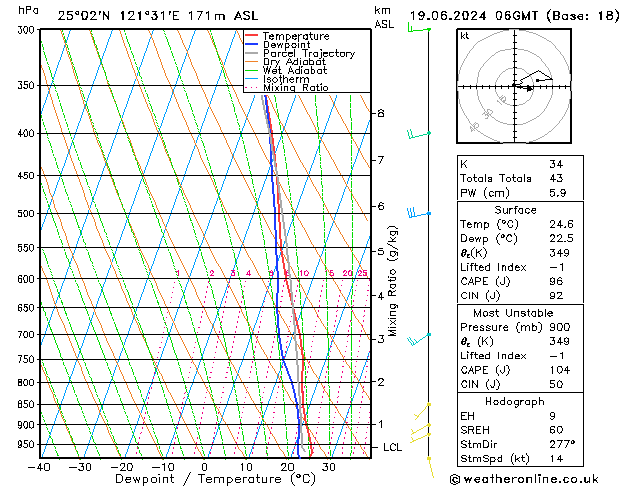This screenshot has height=486, width=629.
Task: Click the 700 pressure level label
Action: click(28, 334)
